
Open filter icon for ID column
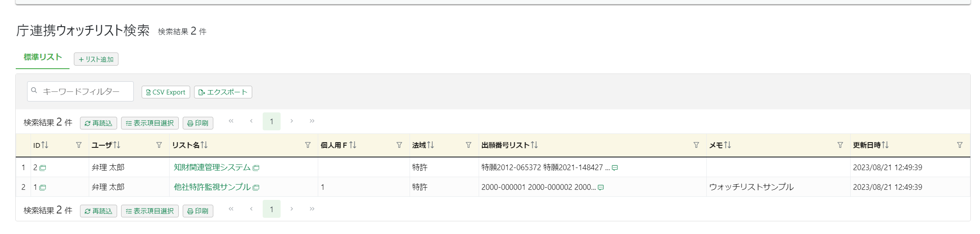click(79, 145)
